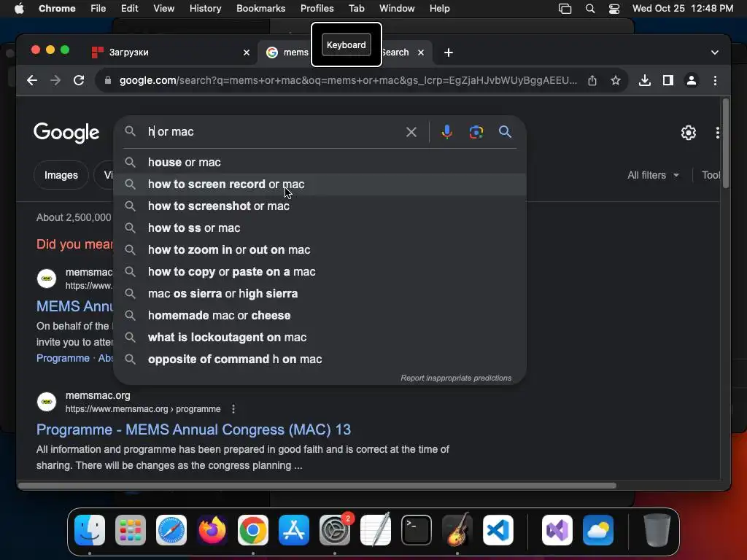Open the Chrome profile avatar
The height and width of the screenshot is (560, 747).
pos(692,80)
